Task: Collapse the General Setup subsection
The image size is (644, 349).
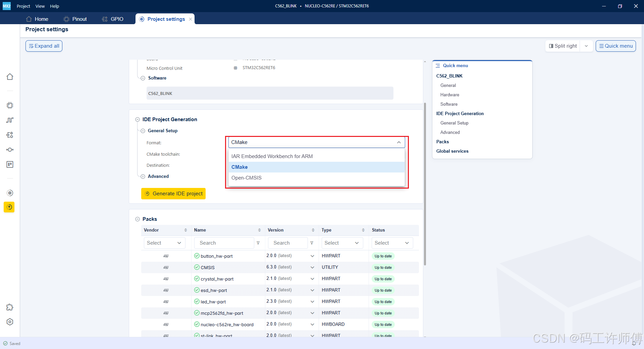Action: point(143,131)
